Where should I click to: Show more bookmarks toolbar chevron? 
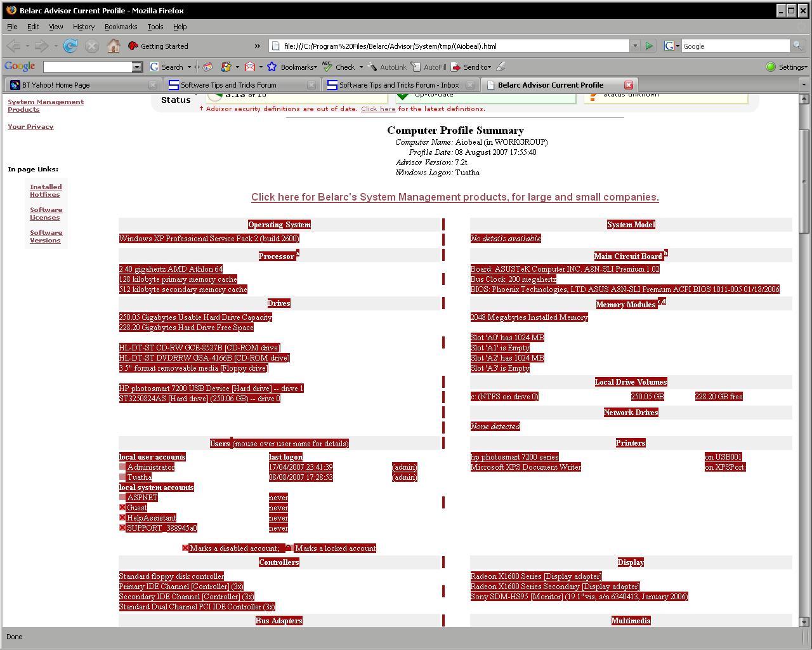pos(257,46)
